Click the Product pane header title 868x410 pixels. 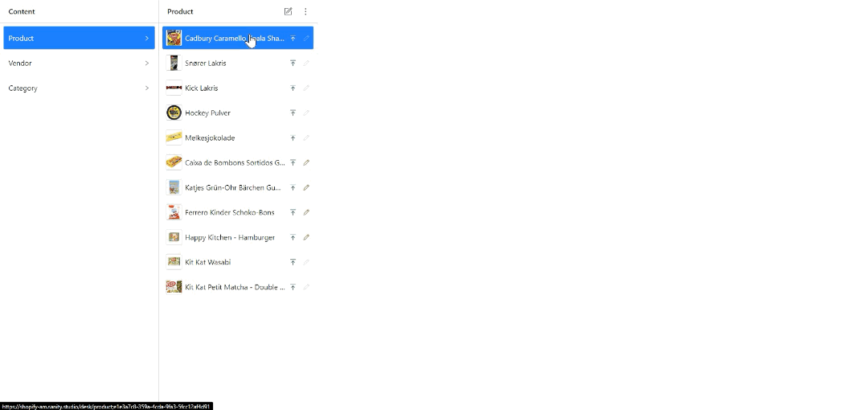181,11
